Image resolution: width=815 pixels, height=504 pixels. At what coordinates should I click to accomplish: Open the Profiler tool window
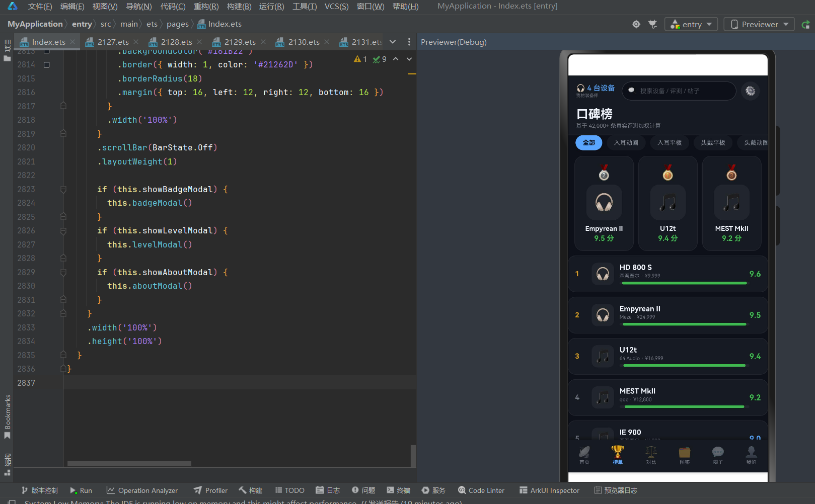[x=210, y=490]
